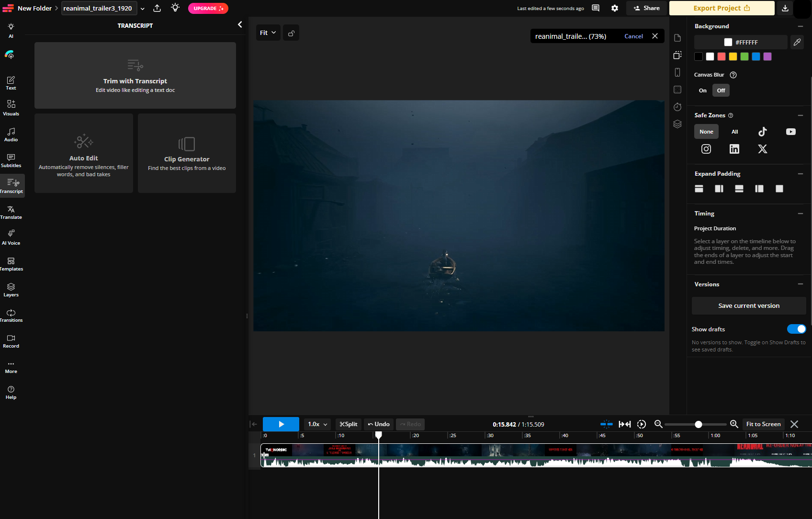This screenshot has width=812, height=519.
Task: Open the Visuals panel
Action: pos(11,108)
